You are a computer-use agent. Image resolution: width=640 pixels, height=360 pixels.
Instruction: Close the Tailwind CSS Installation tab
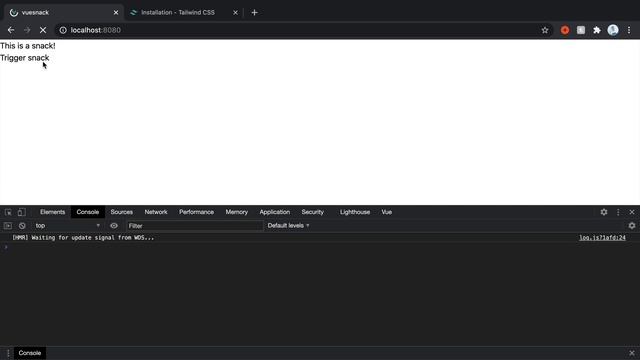click(236, 13)
